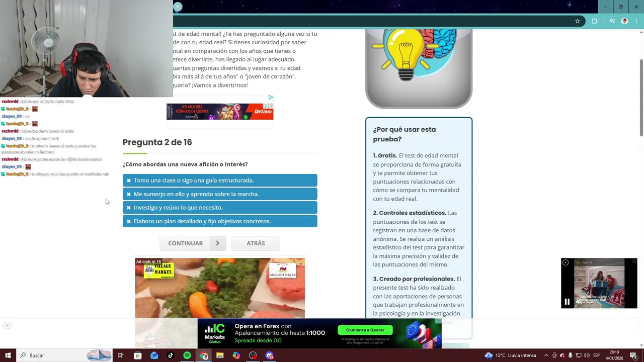Click the lightbulb brain test image
This screenshot has height=362, width=644.
[419, 68]
